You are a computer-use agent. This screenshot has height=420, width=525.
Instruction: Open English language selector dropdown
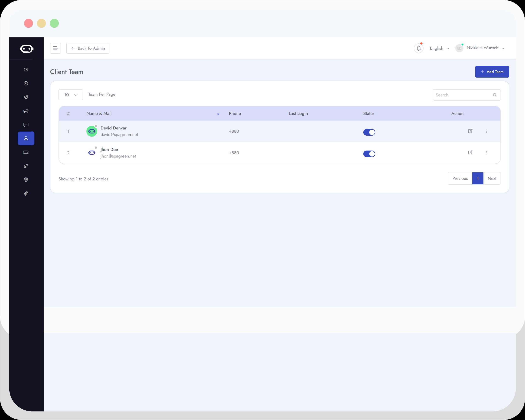pos(439,48)
